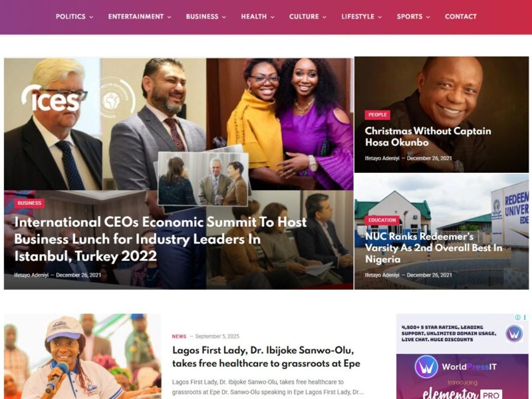Select the EDUCATION category badge
The width and height of the screenshot is (532, 399).
click(x=382, y=220)
